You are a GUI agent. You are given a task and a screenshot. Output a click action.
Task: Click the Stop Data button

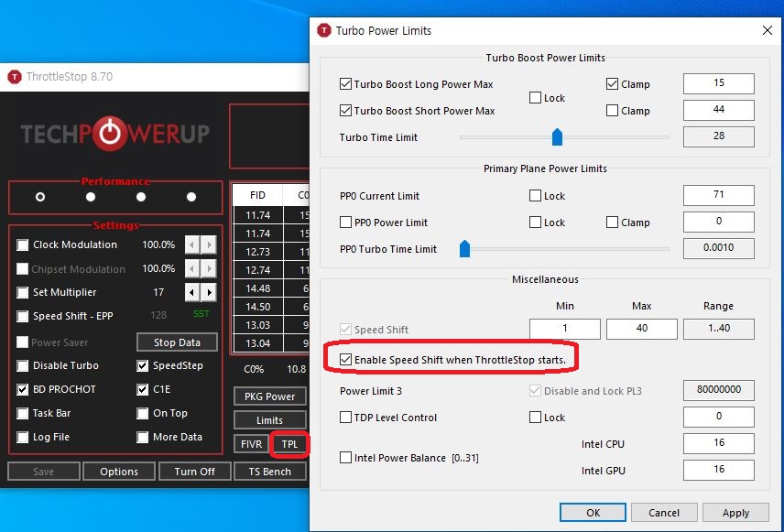[x=177, y=342]
